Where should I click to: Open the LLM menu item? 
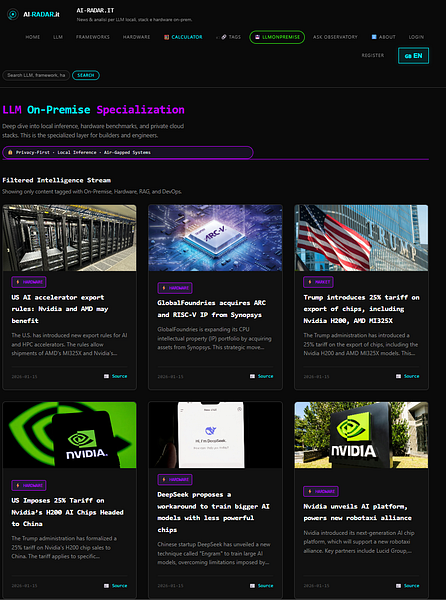58,37
